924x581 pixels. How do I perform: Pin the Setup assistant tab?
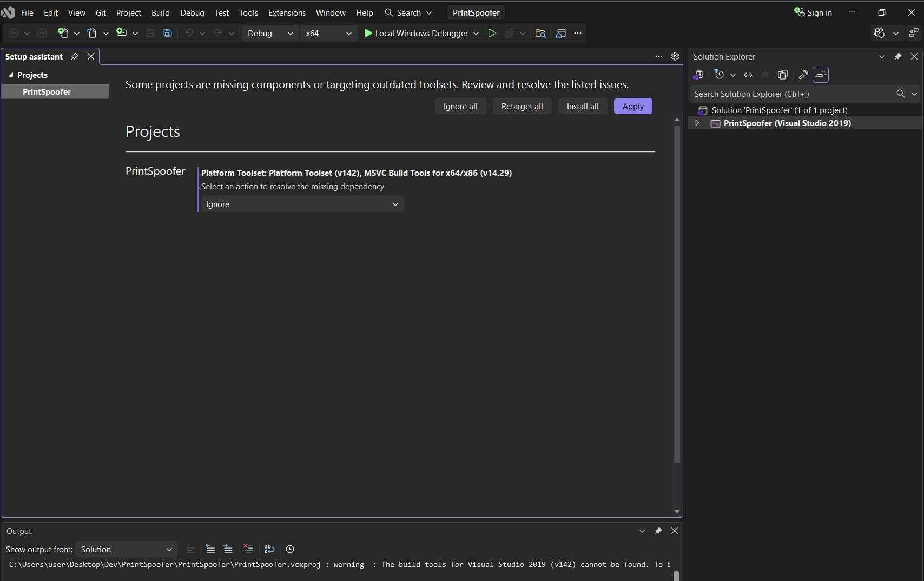(74, 56)
